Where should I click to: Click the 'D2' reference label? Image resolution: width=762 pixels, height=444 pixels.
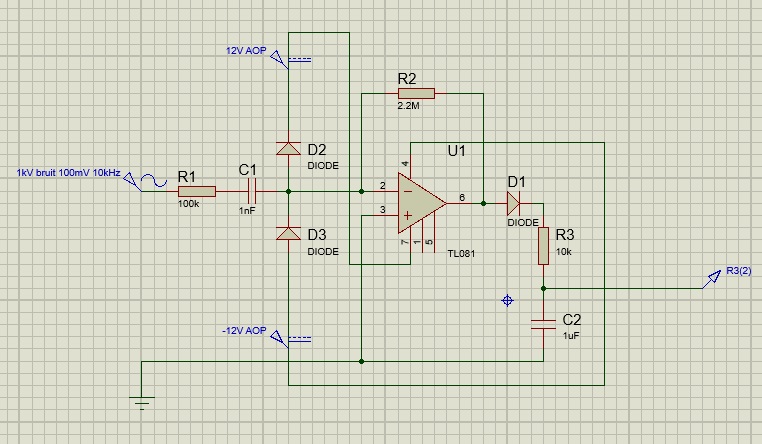[317, 150]
